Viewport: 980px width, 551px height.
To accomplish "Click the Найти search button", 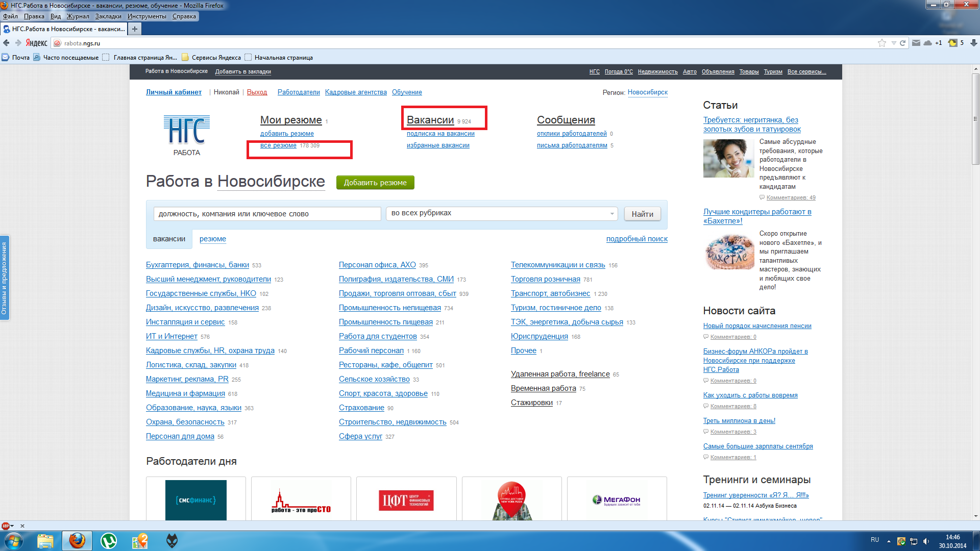I will coord(642,214).
